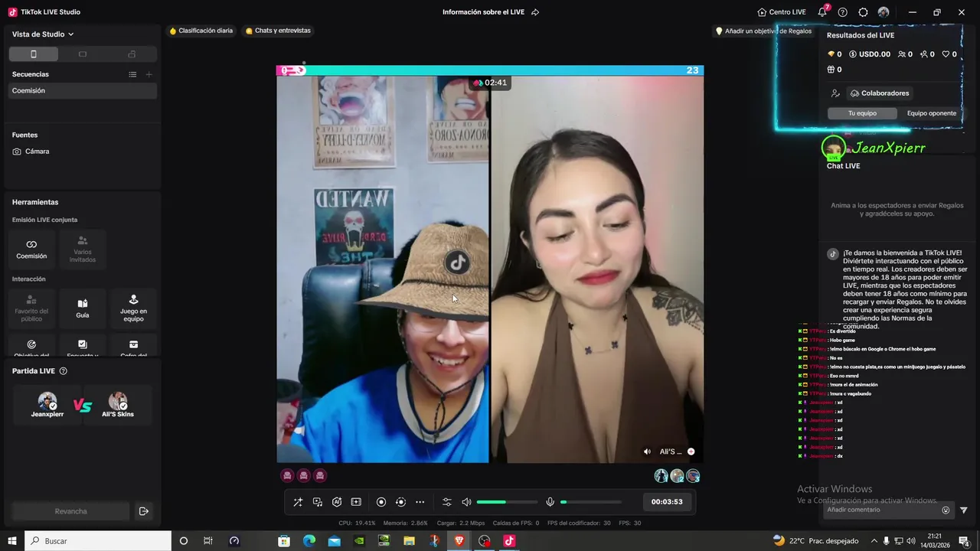This screenshot has height=551, width=980.
Task: Open Clasificación diaria tab
Action: (201, 31)
